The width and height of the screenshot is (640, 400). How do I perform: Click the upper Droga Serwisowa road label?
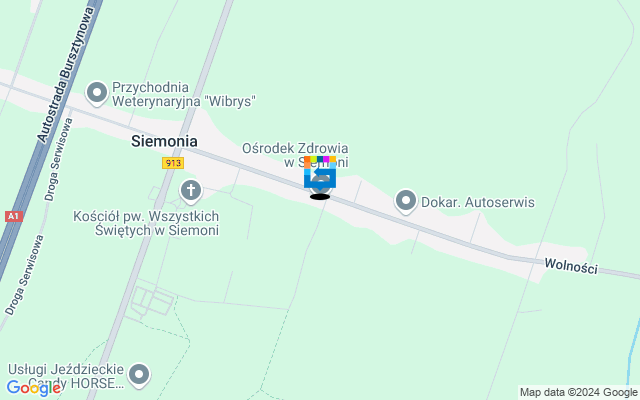click(x=59, y=160)
